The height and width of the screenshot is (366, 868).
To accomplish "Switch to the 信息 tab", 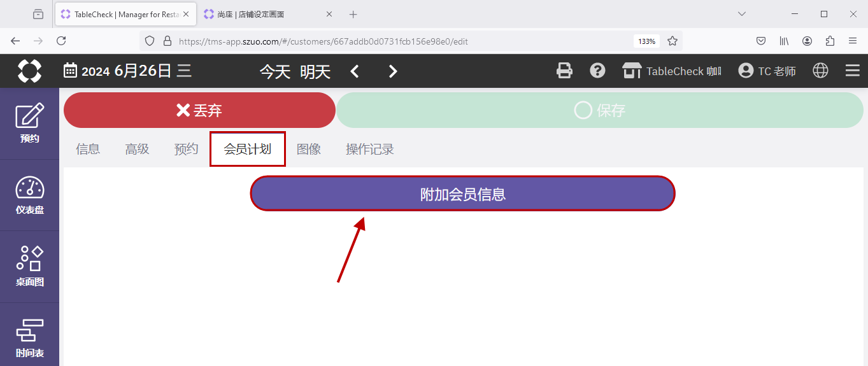I will tap(88, 149).
